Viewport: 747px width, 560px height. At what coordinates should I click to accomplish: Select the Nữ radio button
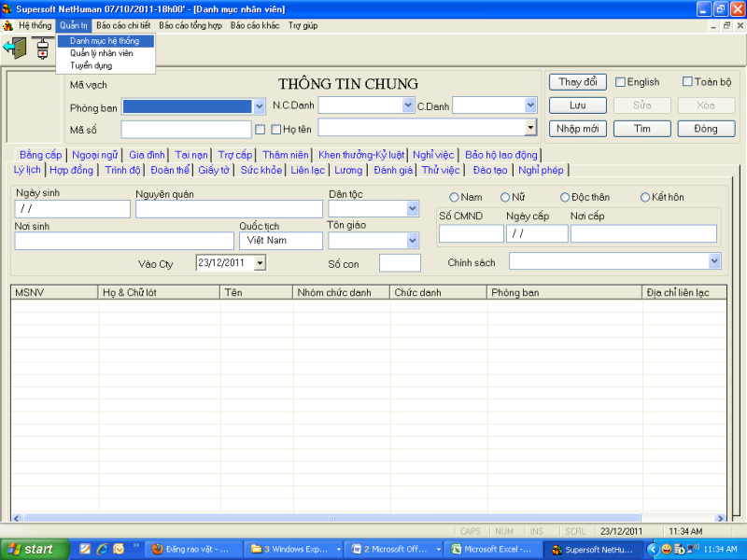click(505, 197)
